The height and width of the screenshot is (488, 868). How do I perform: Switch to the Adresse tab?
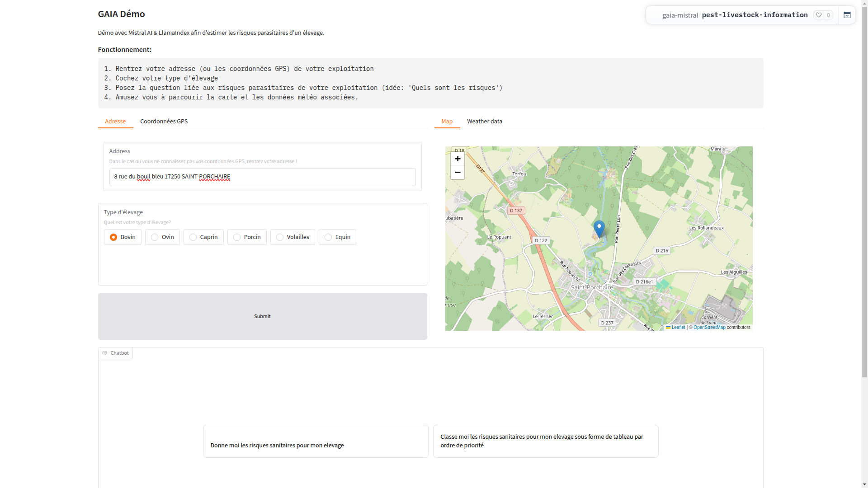pos(115,121)
